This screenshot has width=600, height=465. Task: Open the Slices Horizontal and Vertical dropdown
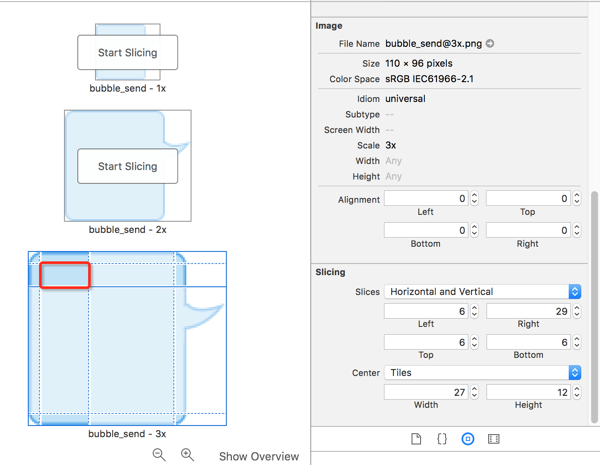(x=483, y=292)
